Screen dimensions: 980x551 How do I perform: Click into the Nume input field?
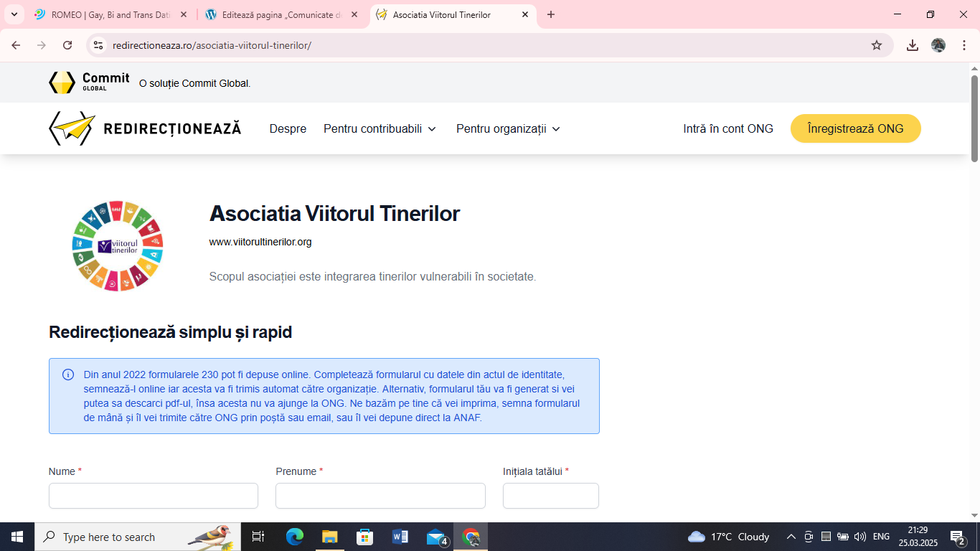[x=154, y=496]
